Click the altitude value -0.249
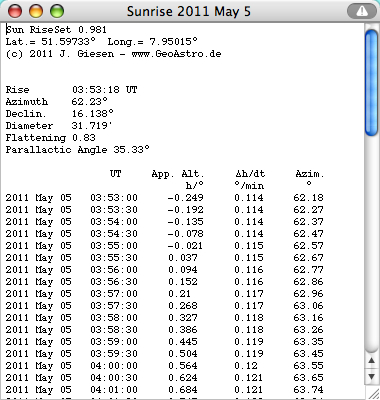 [185, 198]
